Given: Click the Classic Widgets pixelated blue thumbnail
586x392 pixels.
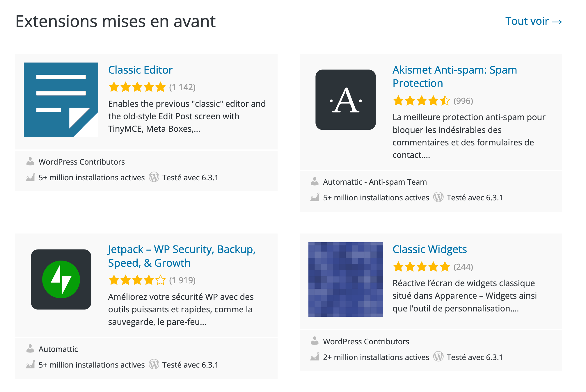Looking at the screenshot, I should pyautogui.click(x=345, y=279).
